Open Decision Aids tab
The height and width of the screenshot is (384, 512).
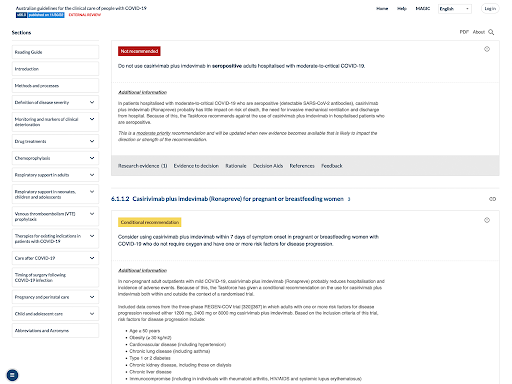pos(268,166)
